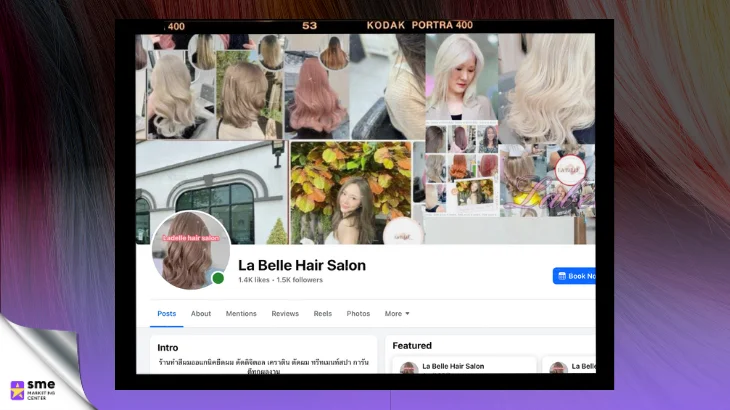Click the 1.4K likes text
This screenshot has height=410, width=730.
254,280
